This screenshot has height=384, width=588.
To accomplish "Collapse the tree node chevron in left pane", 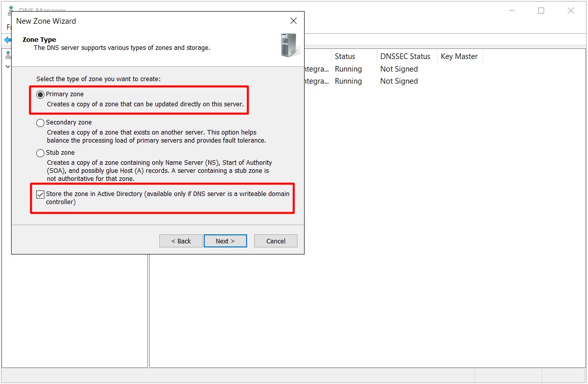I will (8, 67).
